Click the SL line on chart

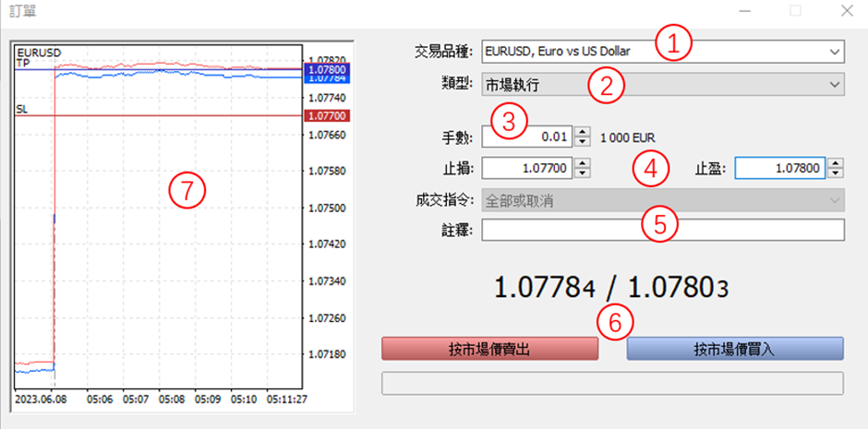[x=158, y=116]
